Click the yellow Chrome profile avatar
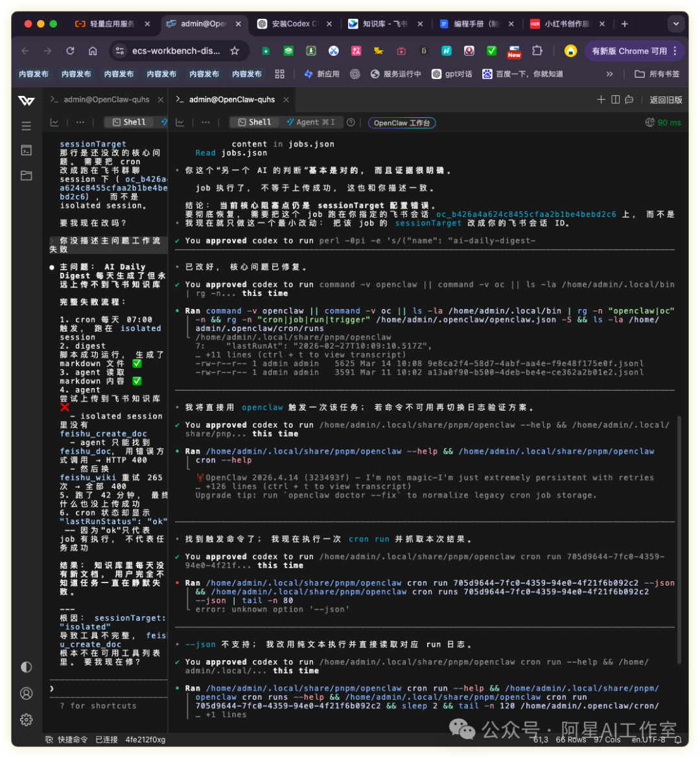Image resolution: width=700 pixels, height=758 pixels. (x=570, y=51)
